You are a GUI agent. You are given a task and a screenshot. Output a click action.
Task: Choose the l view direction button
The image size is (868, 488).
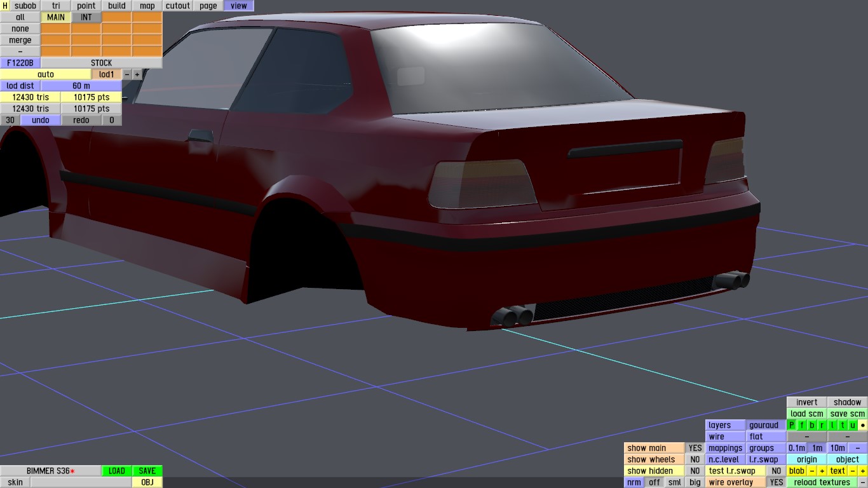point(832,425)
